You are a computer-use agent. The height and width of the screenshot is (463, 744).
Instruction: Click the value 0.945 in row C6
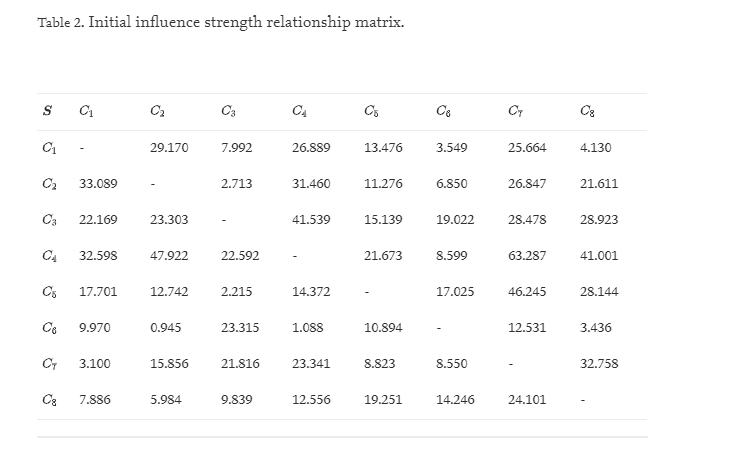pyautogui.click(x=164, y=328)
